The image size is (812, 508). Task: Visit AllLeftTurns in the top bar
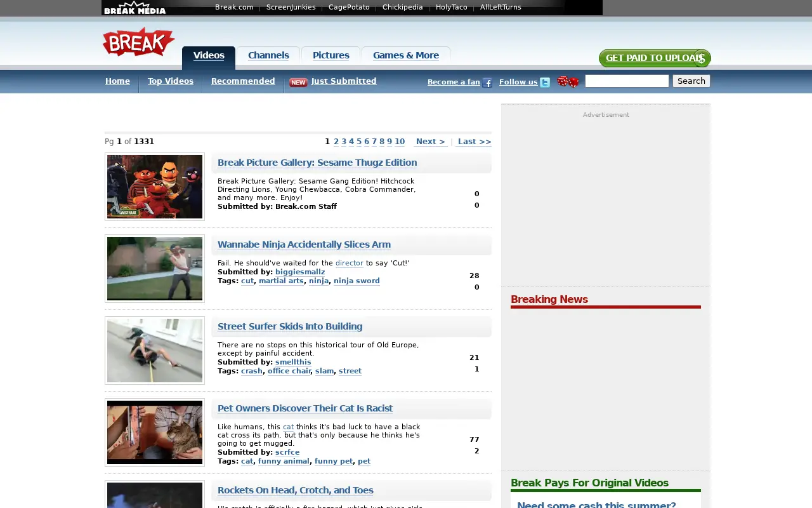pos(501,8)
